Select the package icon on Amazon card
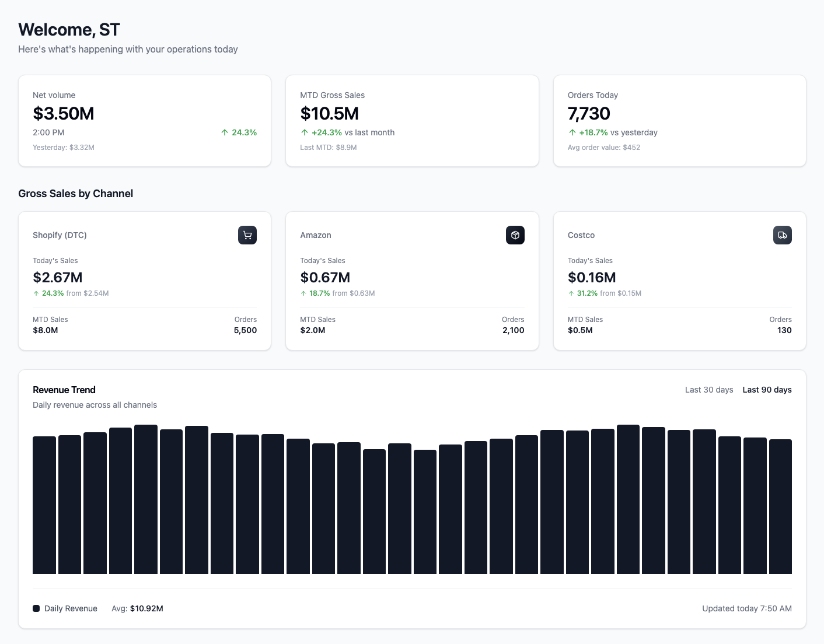This screenshot has height=644, width=824. click(x=515, y=235)
